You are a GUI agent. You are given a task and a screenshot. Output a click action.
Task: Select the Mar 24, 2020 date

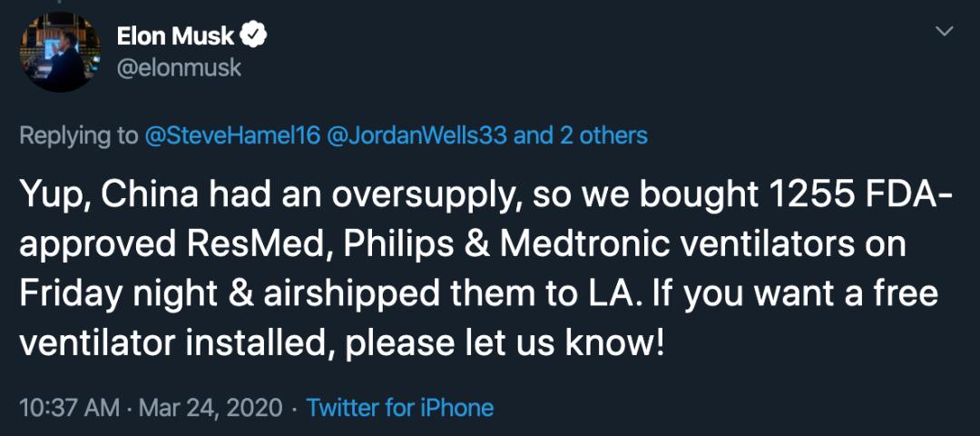[211, 409]
